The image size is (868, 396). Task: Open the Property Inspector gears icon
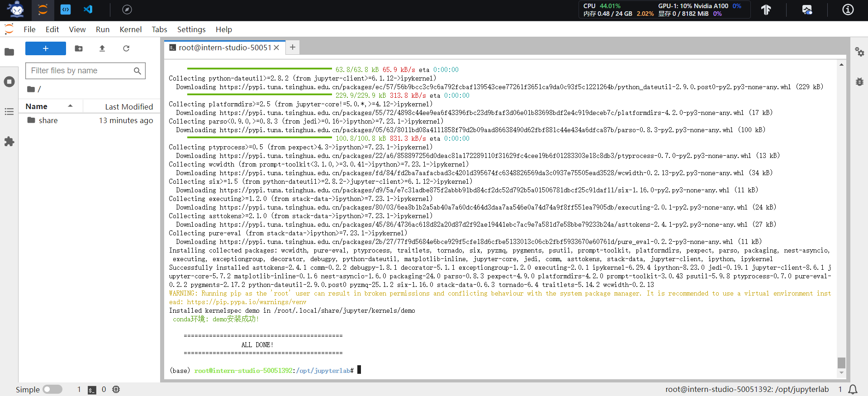(859, 52)
